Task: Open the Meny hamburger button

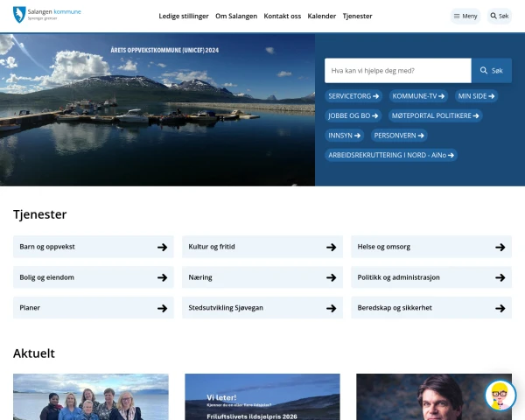Action: (x=465, y=16)
